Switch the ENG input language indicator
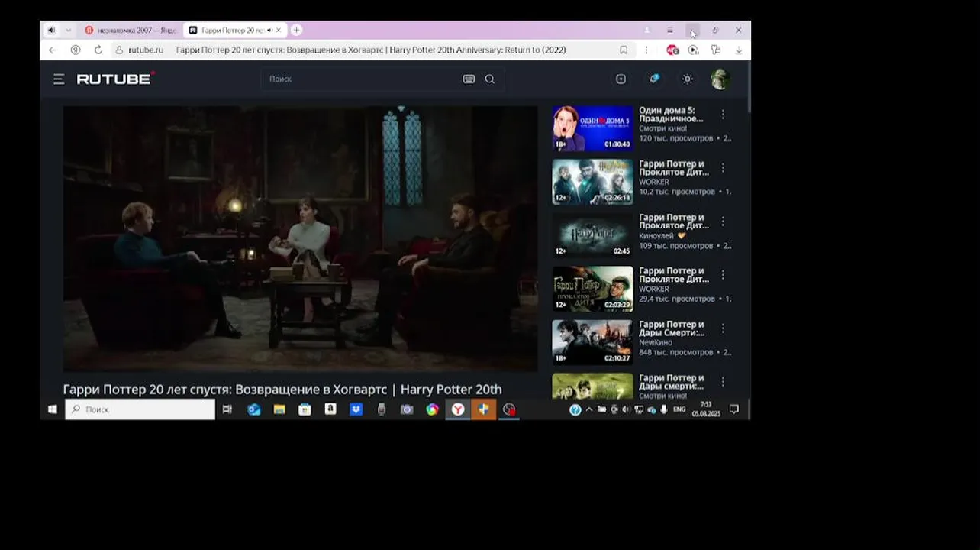 [679, 409]
